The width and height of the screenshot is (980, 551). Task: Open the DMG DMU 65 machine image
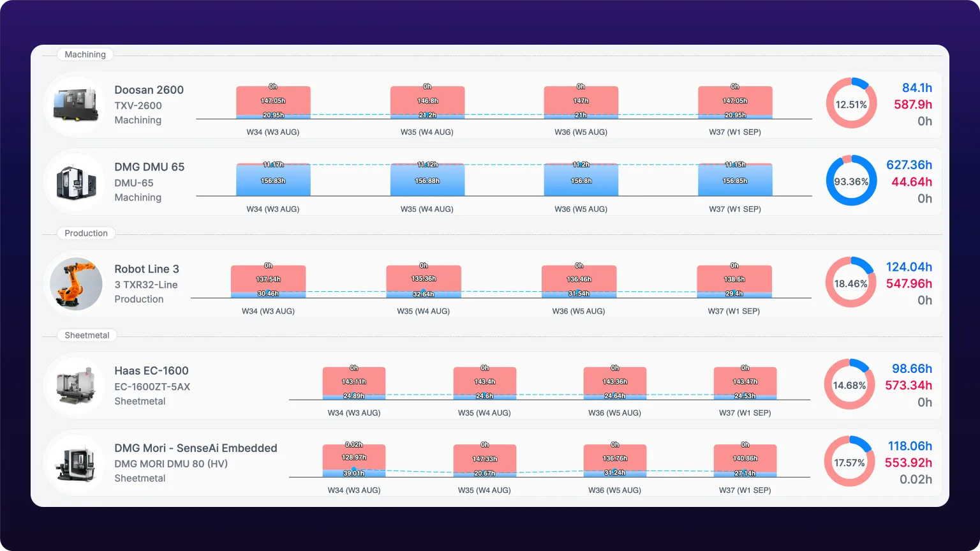(77, 182)
